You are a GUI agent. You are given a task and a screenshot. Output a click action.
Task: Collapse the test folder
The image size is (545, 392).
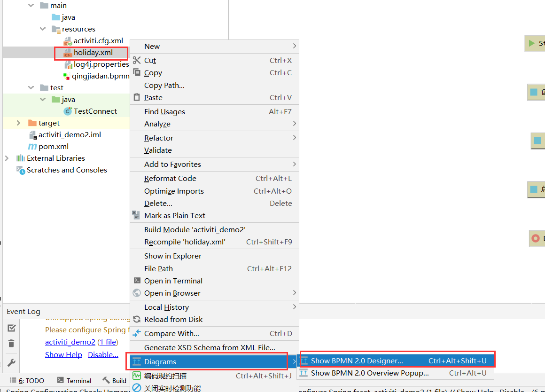(x=31, y=87)
